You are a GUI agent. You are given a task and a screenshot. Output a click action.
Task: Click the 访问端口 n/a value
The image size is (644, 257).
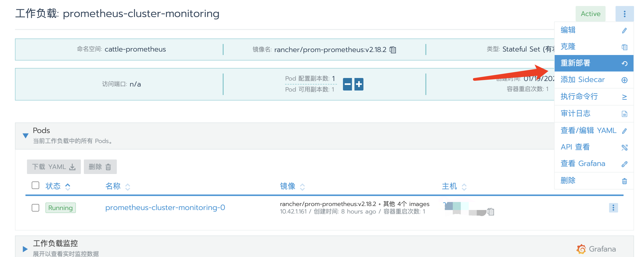tap(135, 84)
